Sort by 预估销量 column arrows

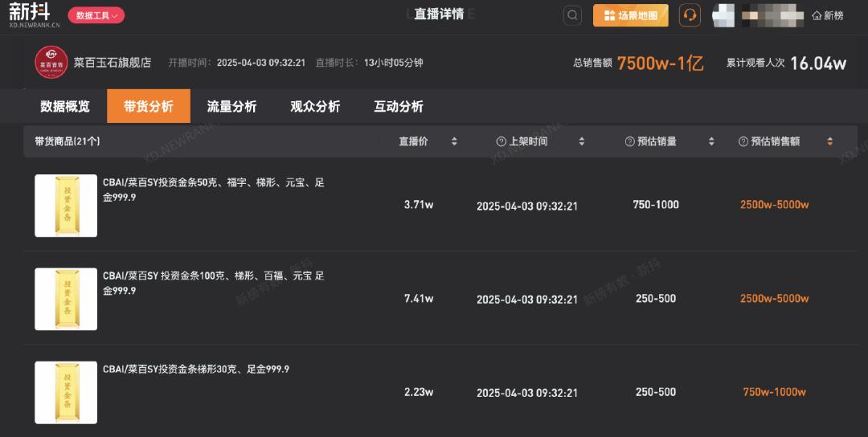click(711, 141)
